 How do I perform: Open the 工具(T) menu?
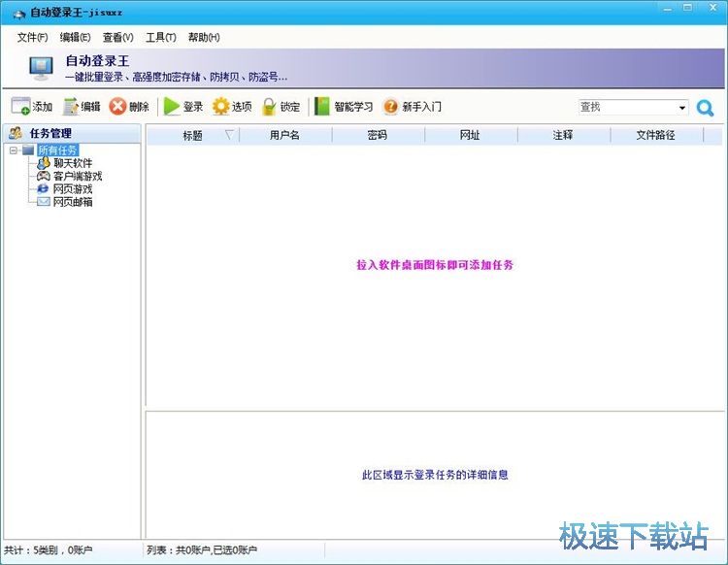point(160,37)
